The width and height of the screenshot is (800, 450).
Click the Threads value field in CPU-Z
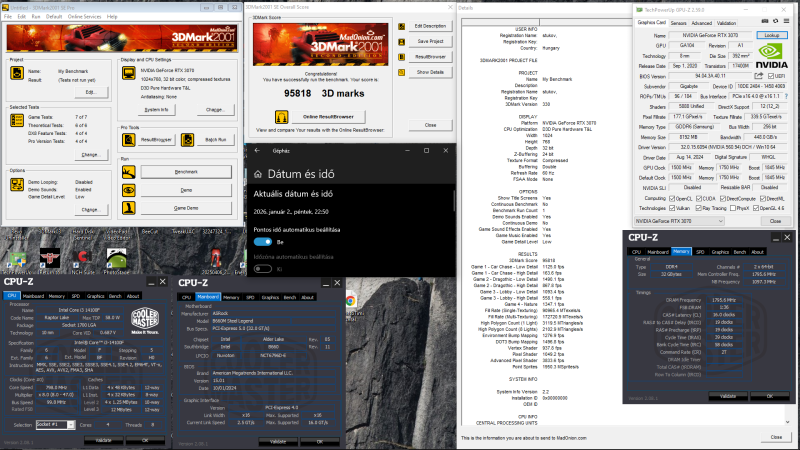pos(152,424)
